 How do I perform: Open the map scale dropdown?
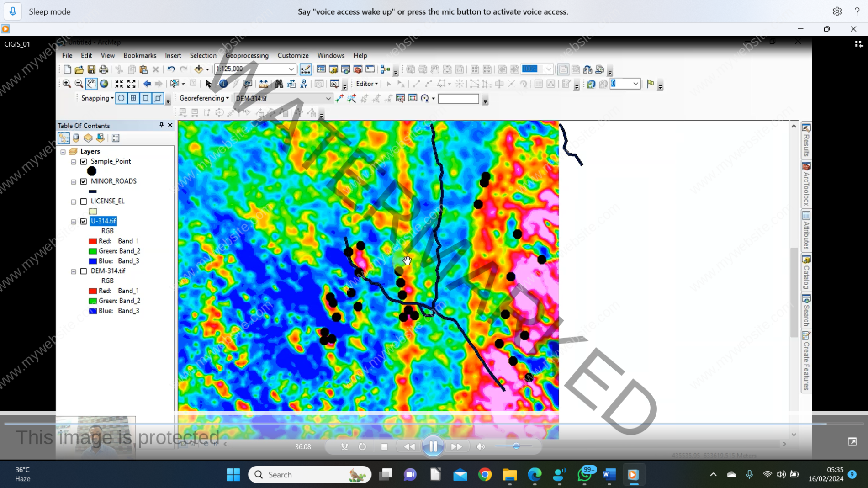coord(291,69)
